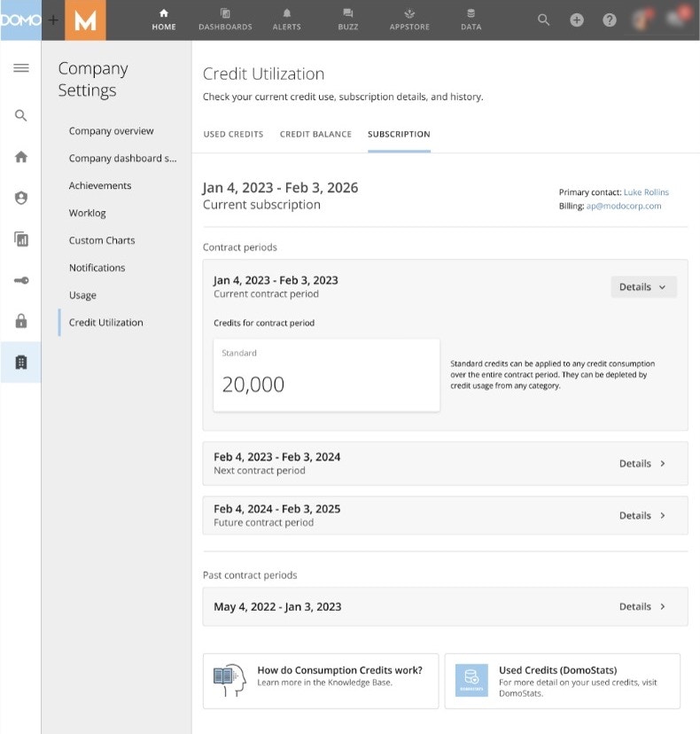Open Alerts from top navigation

287,20
